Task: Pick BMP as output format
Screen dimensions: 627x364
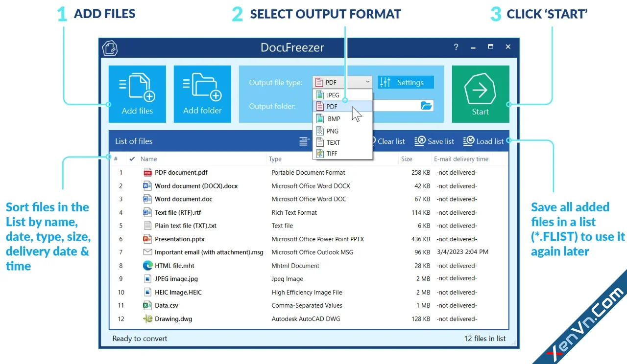Action: [x=342, y=118]
